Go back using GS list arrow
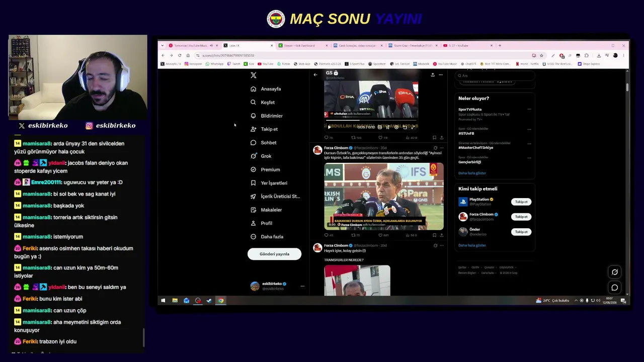Screen dimensions: 644x362 [315, 75]
